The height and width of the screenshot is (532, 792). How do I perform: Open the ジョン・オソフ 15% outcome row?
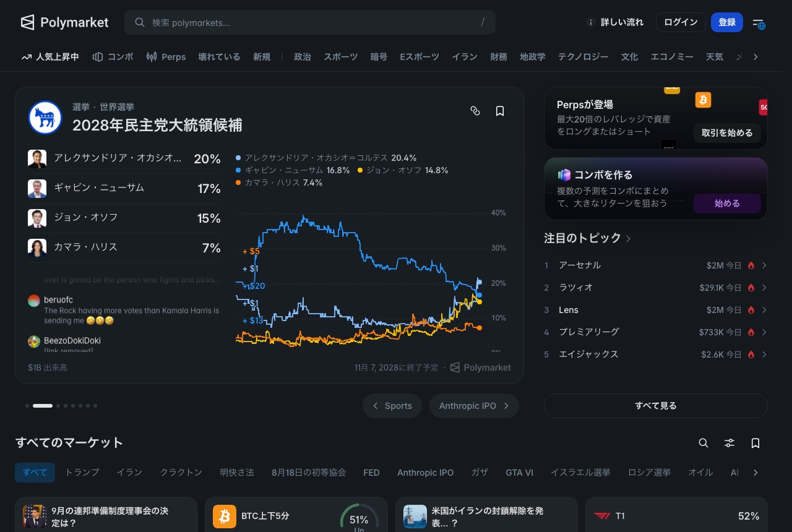(x=124, y=218)
